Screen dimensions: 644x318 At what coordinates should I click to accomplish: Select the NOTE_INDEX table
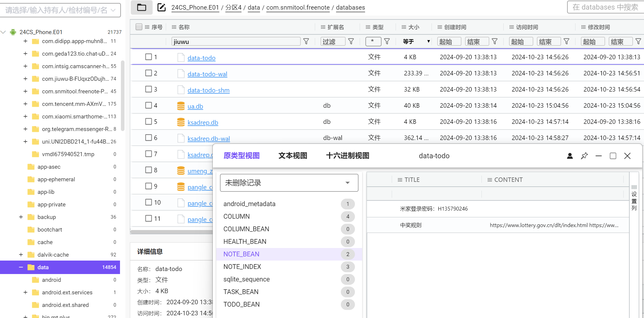coord(289,267)
